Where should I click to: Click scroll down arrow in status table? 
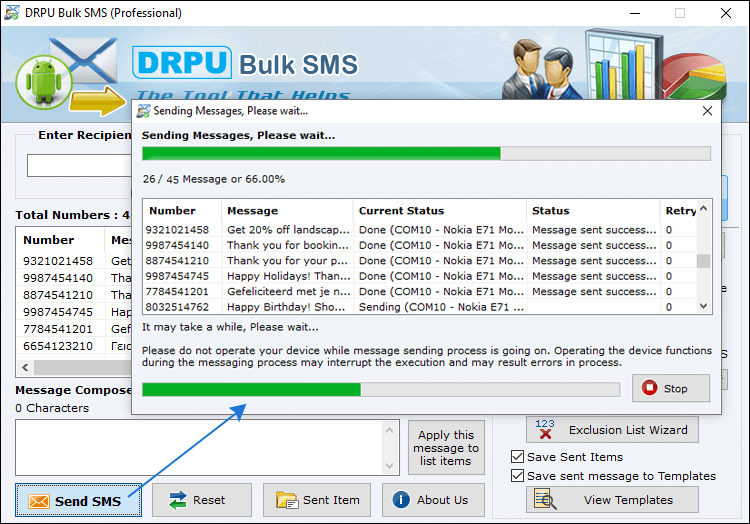pyautogui.click(x=703, y=306)
